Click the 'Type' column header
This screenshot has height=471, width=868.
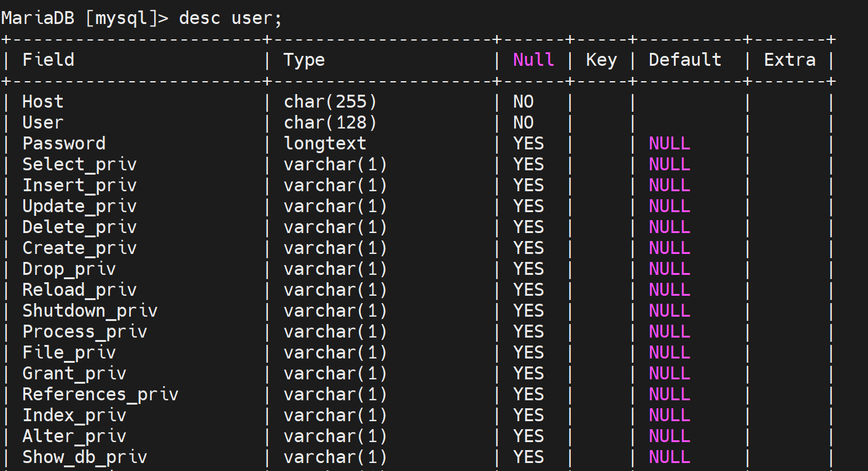(x=304, y=60)
